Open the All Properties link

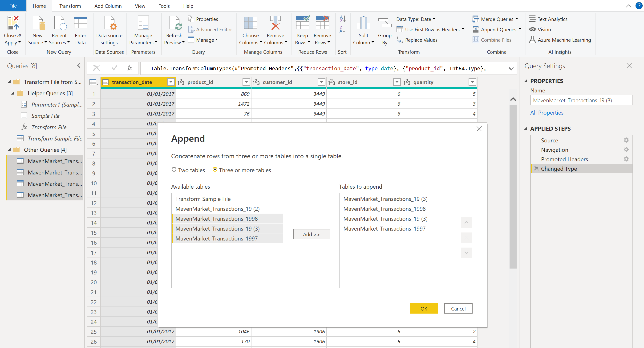pyautogui.click(x=547, y=113)
